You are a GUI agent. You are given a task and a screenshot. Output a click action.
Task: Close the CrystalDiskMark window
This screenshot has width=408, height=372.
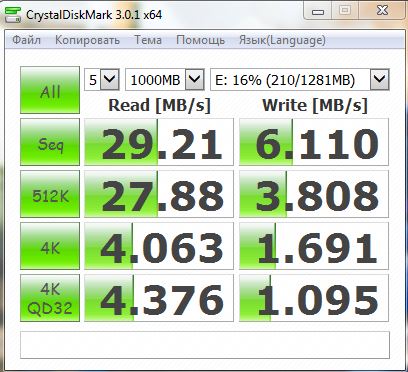click(382, 11)
